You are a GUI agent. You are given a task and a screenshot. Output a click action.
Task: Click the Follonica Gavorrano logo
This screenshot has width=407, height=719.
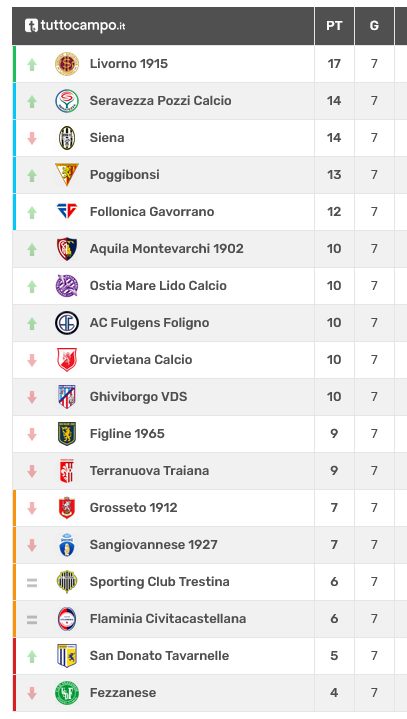point(67,211)
